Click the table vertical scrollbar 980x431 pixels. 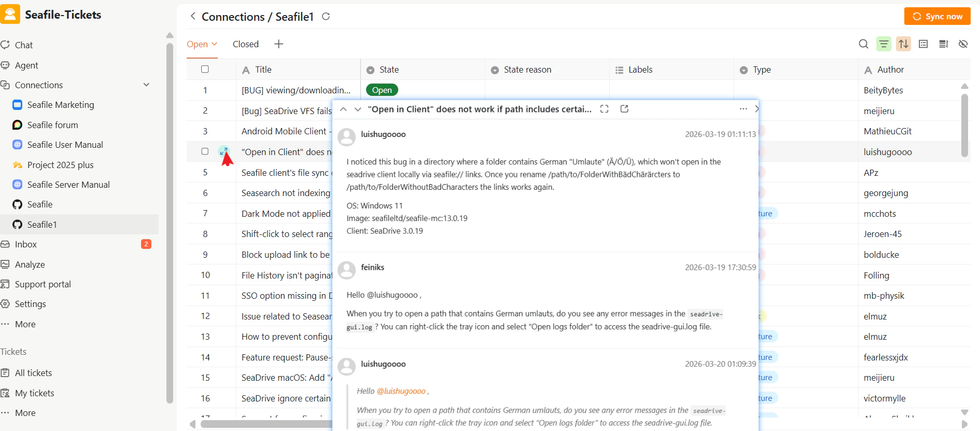(x=964, y=126)
